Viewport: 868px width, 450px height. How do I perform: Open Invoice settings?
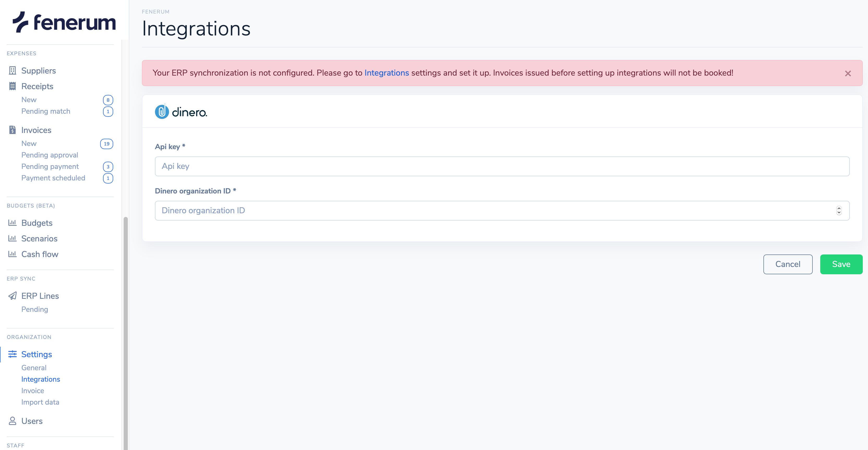pos(32,390)
